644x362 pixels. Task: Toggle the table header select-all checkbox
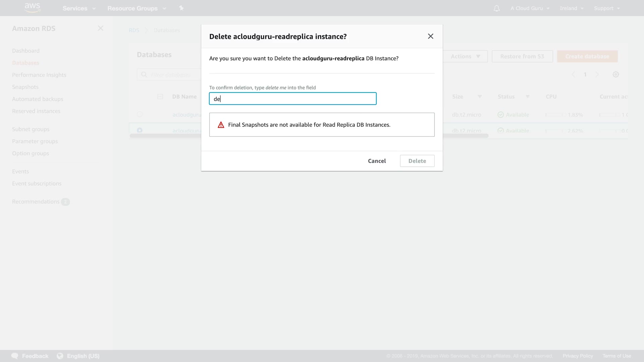pos(160,97)
